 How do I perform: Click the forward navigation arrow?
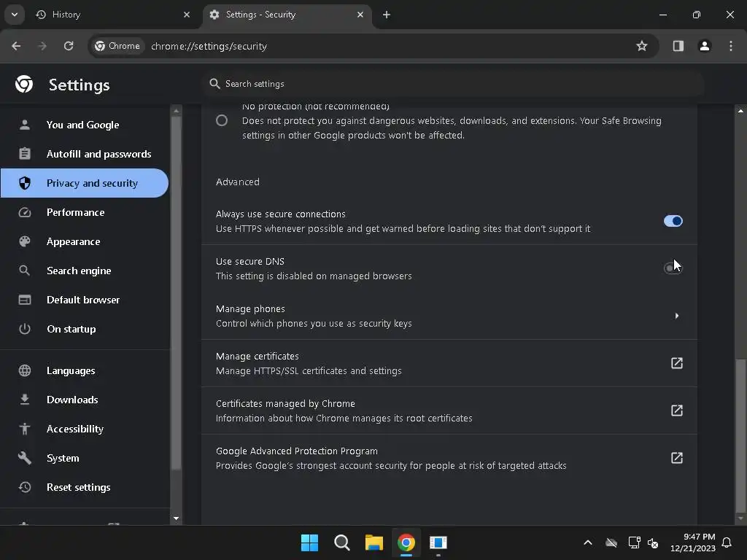(x=42, y=46)
